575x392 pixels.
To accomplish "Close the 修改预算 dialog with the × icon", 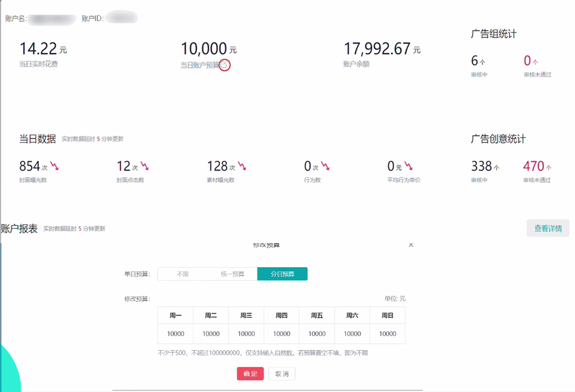I will [x=411, y=245].
